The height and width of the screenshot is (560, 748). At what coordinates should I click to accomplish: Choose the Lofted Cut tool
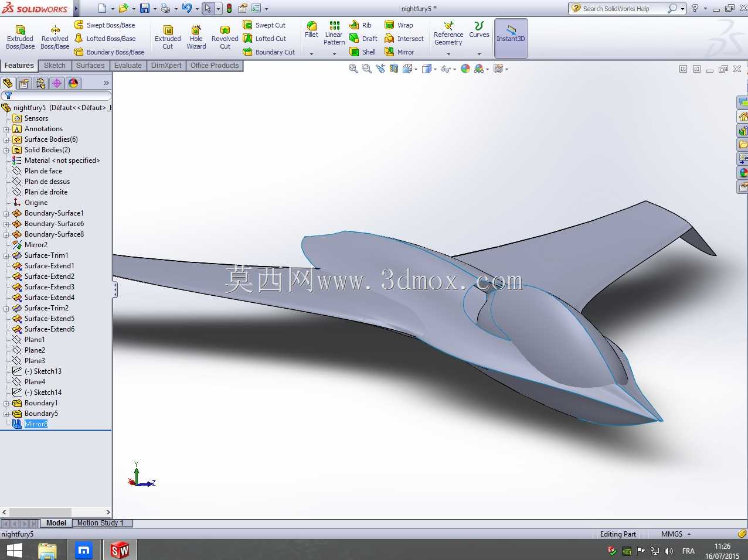point(264,39)
